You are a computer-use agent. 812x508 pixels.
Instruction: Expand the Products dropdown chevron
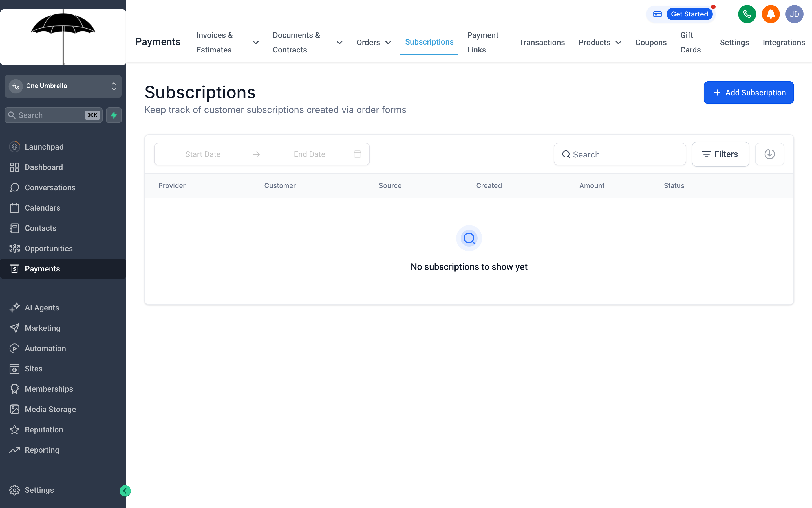pyautogui.click(x=618, y=42)
